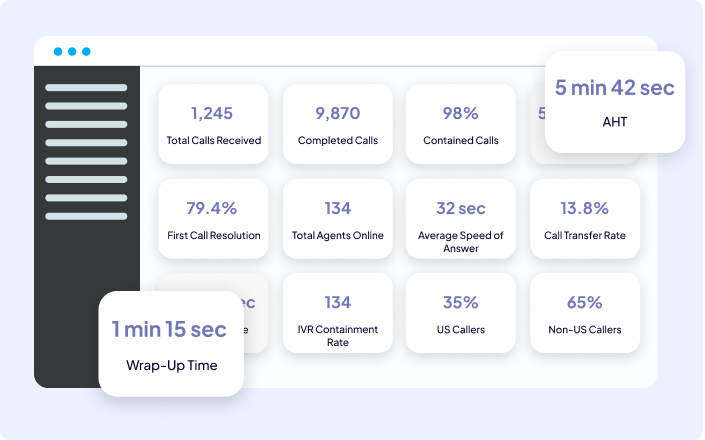Click the middle blue window dot

[72, 51]
